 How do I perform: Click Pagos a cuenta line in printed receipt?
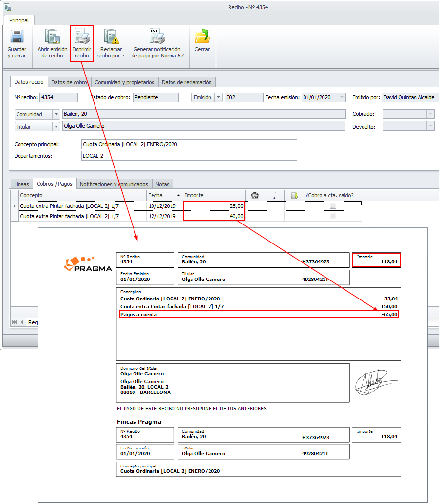tap(259, 315)
